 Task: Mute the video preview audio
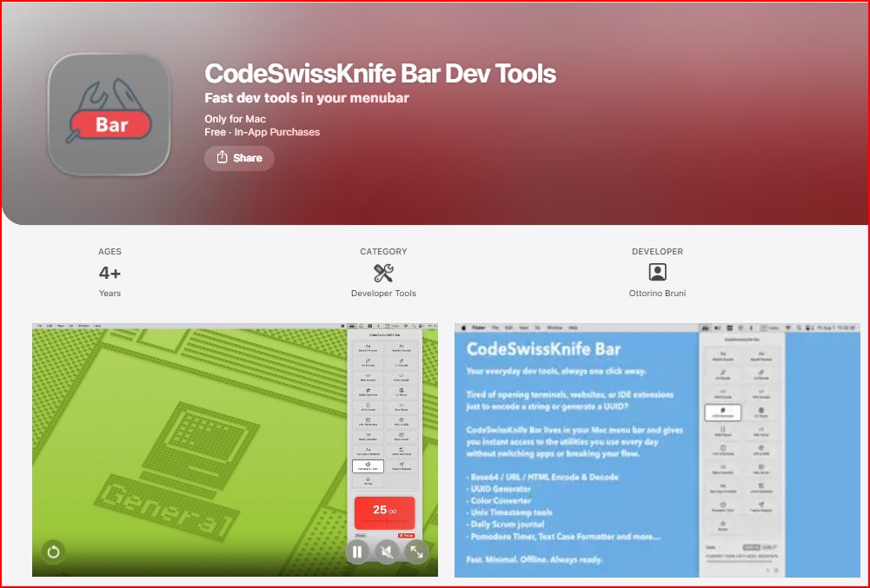click(387, 552)
